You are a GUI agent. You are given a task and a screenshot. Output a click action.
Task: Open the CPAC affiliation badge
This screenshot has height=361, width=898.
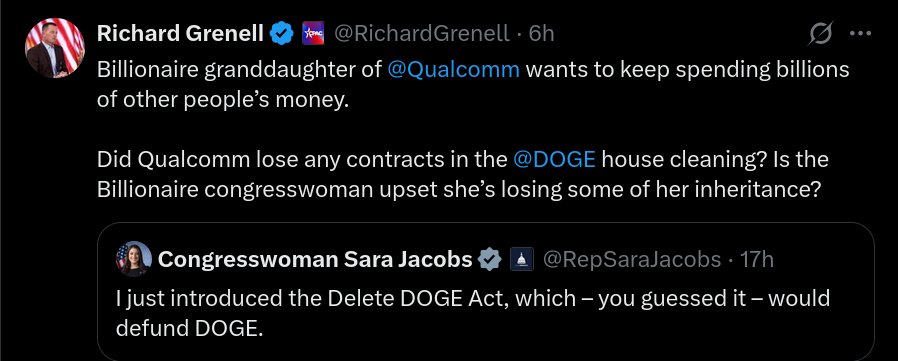pyautogui.click(x=313, y=34)
